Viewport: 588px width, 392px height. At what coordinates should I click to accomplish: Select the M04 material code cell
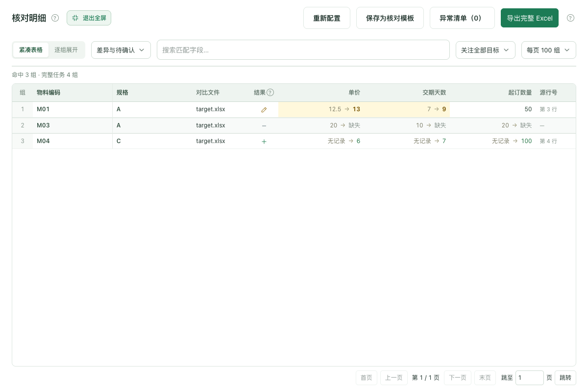73,141
